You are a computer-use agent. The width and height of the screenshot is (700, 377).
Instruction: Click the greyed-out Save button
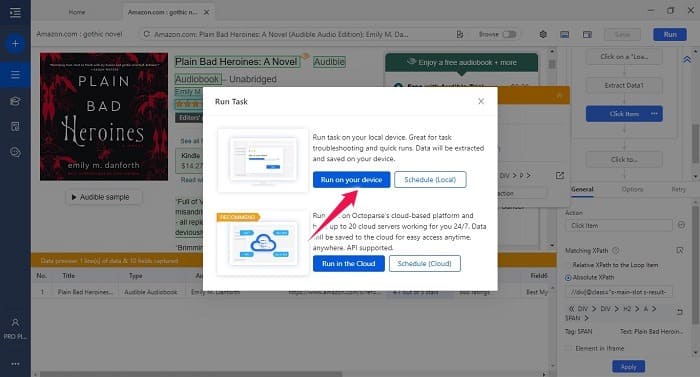pyautogui.click(x=622, y=34)
